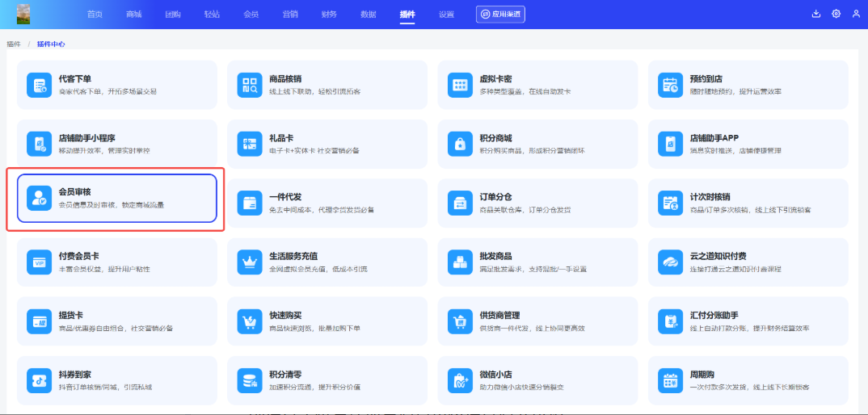The width and height of the screenshot is (868, 415).
Task: Click the 积分商城 bag icon
Action: click(x=460, y=144)
